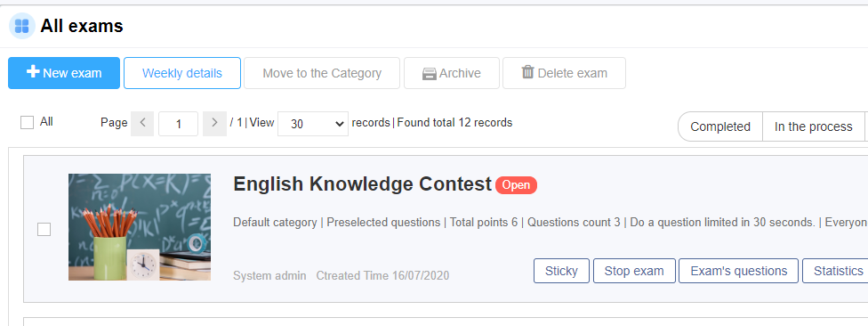
Task: Go to previous page with left arrow
Action: tap(142, 123)
